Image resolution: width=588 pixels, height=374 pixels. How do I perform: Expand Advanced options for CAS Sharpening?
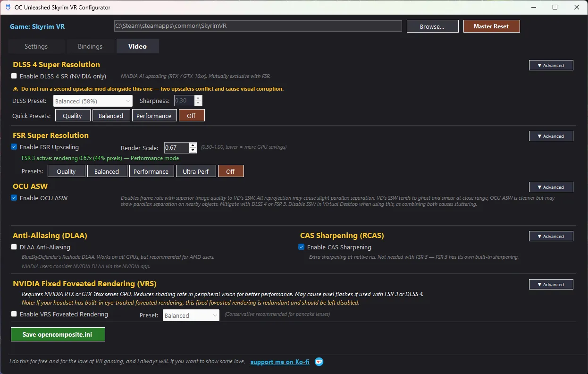pos(551,236)
